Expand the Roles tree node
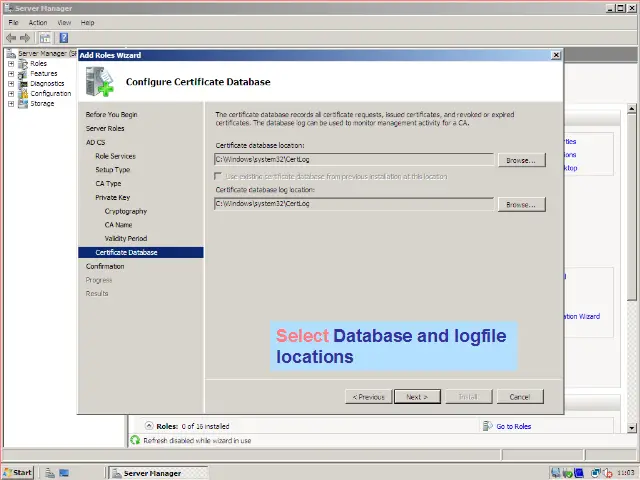640x480 pixels. 11,64
